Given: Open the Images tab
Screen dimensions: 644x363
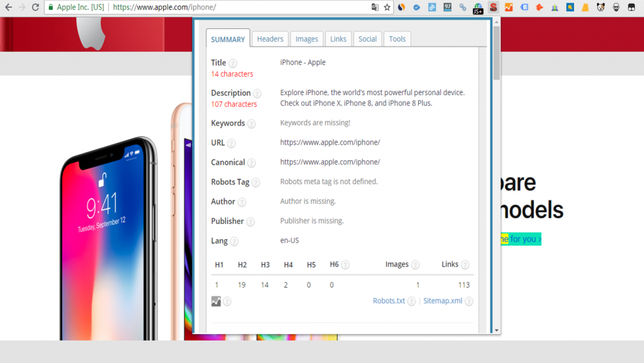Looking at the screenshot, I should [x=307, y=39].
